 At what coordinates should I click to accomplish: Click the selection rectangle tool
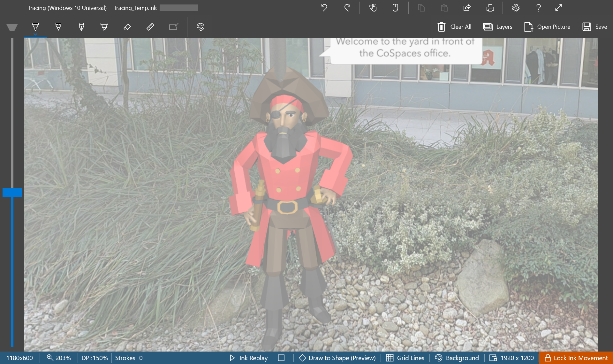tap(173, 27)
